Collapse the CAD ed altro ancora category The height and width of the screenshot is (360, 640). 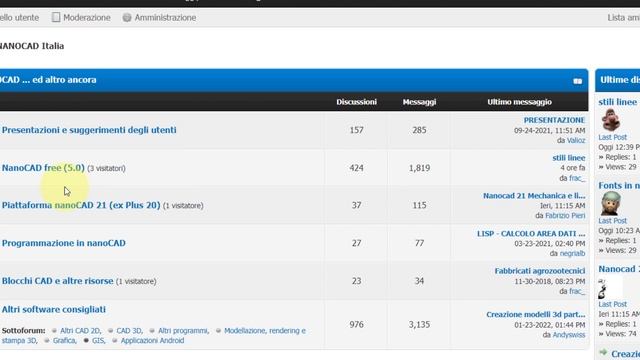tap(577, 81)
